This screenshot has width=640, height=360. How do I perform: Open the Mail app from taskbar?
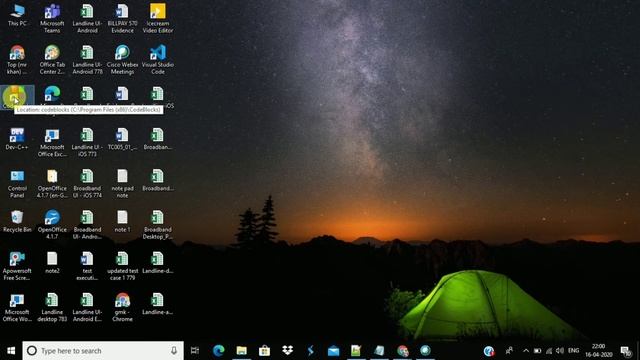[x=333, y=351]
